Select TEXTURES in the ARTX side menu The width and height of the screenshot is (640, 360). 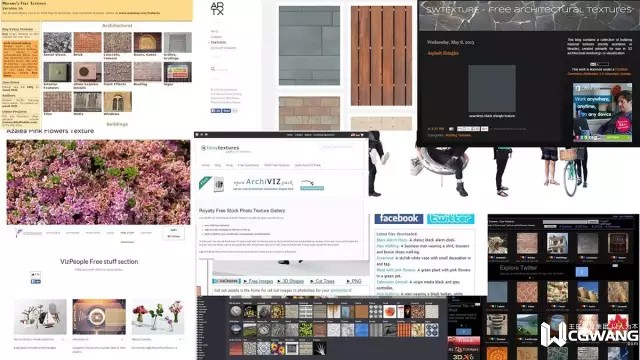218,42
